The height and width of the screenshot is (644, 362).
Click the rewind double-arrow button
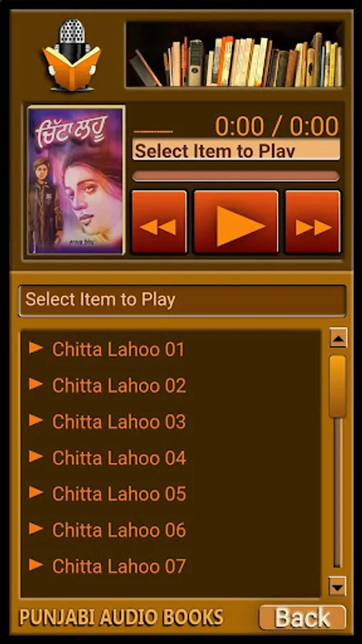159,223
